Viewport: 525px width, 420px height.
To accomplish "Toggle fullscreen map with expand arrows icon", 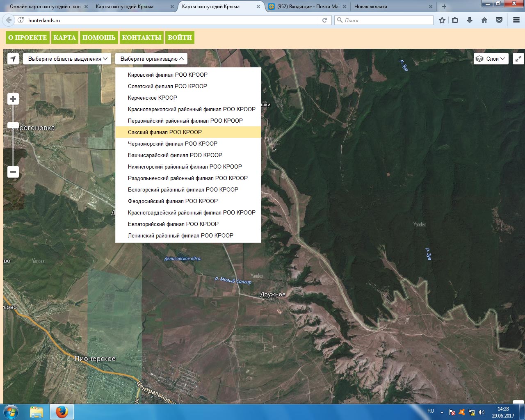I will pyautogui.click(x=518, y=59).
